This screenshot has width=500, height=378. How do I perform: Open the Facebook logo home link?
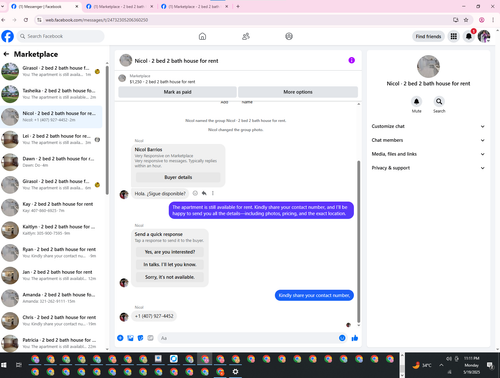point(7,36)
